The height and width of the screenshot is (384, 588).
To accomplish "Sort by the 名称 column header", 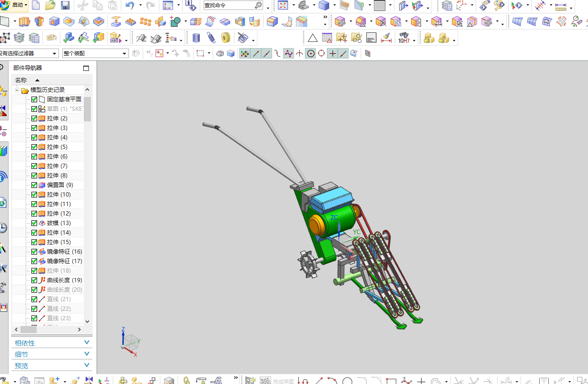I will tap(21, 80).
